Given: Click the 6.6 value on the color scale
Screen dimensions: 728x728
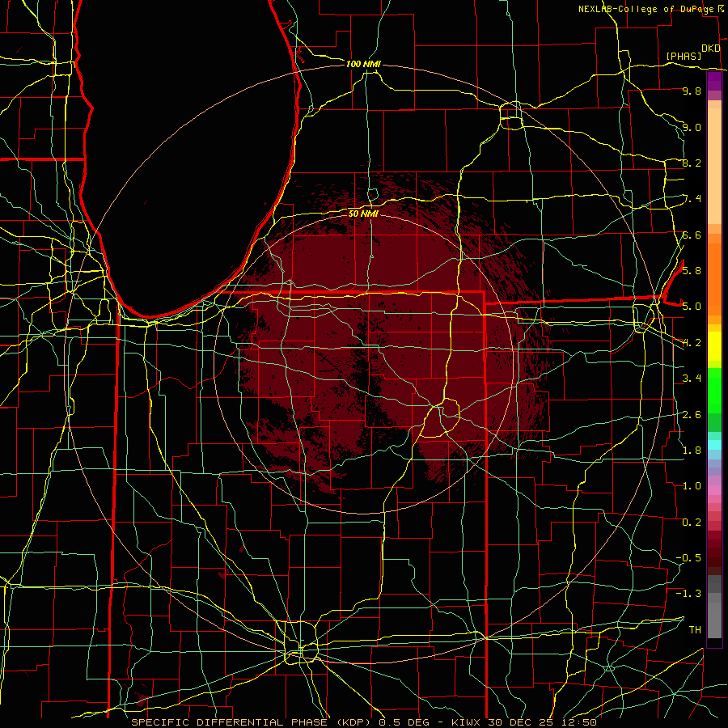Looking at the screenshot, I should coord(692,235).
